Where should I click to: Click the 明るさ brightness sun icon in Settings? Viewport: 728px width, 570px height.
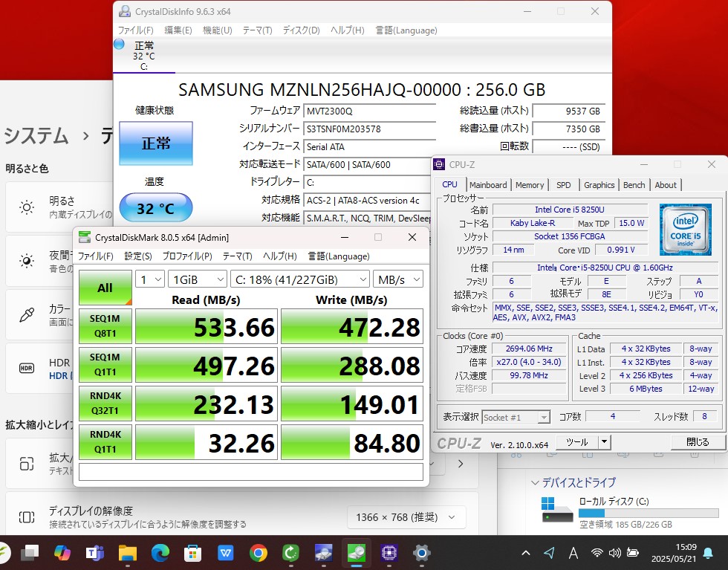[x=27, y=207]
